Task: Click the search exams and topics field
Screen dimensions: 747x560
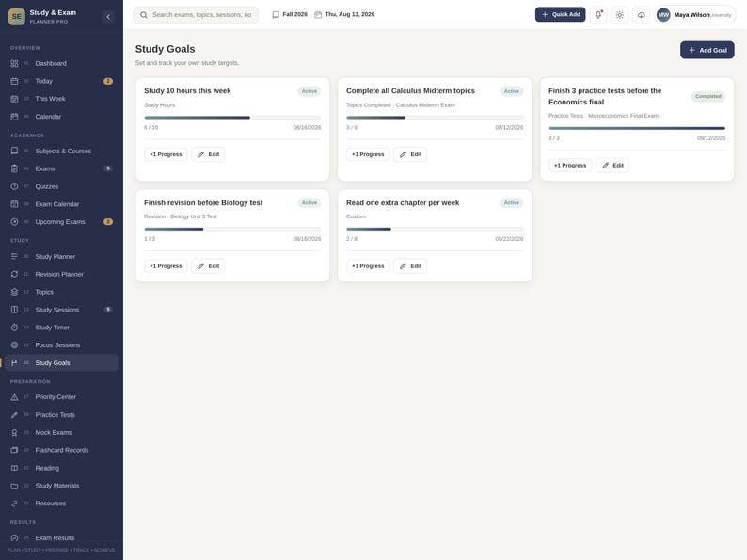Action: pyautogui.click(x=197, y=15)
